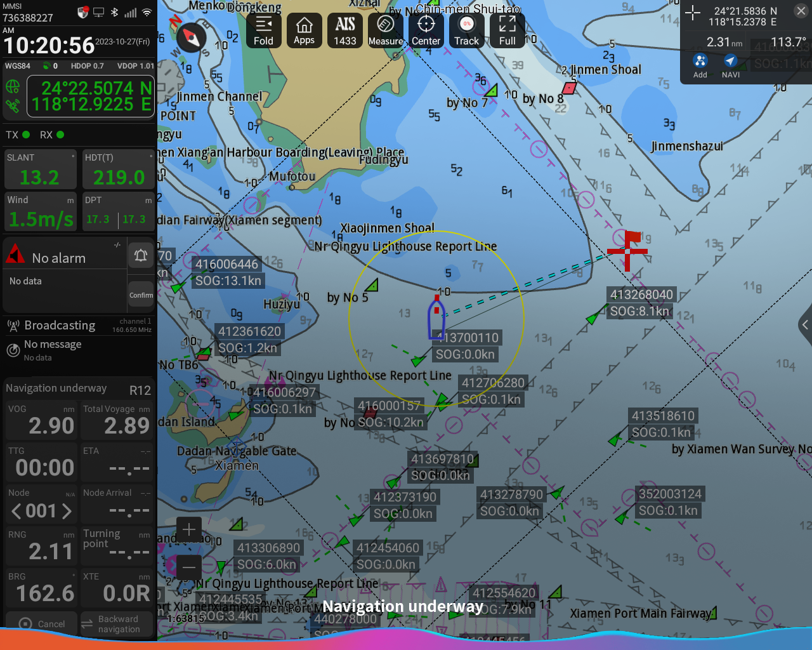Start NAVI to the cursor position
812x650 pixels.
coord(730,66)
